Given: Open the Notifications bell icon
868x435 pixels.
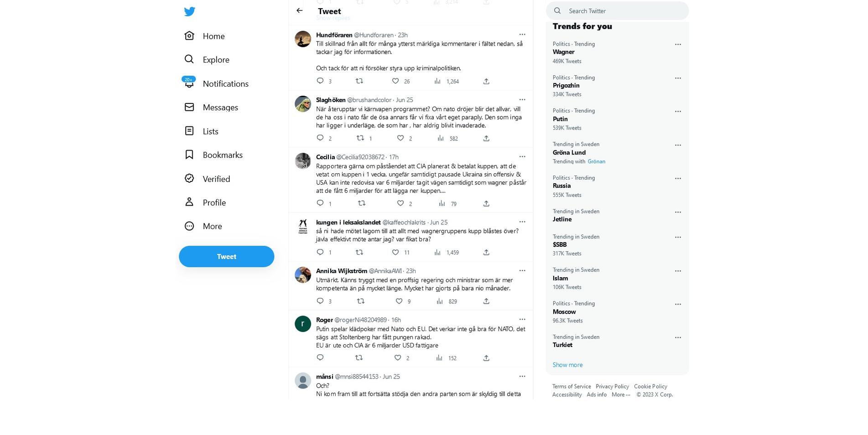Looking at the screenshot, I should pyautogui.click(x=189, y=83).
